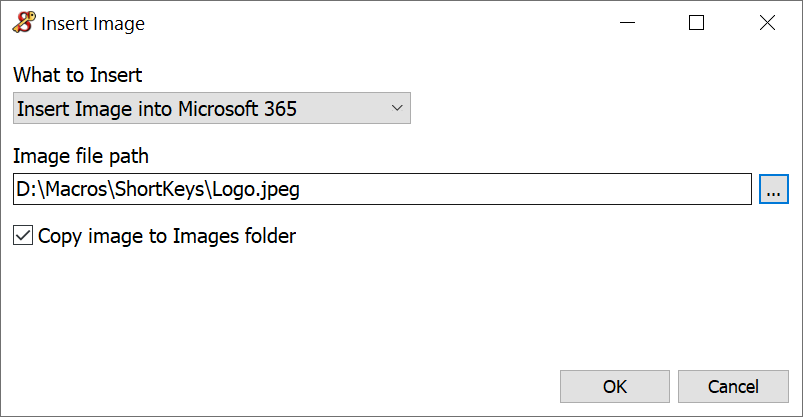Maximize the Insert Image window
803x417 pixels.
(x=697, y=23)
